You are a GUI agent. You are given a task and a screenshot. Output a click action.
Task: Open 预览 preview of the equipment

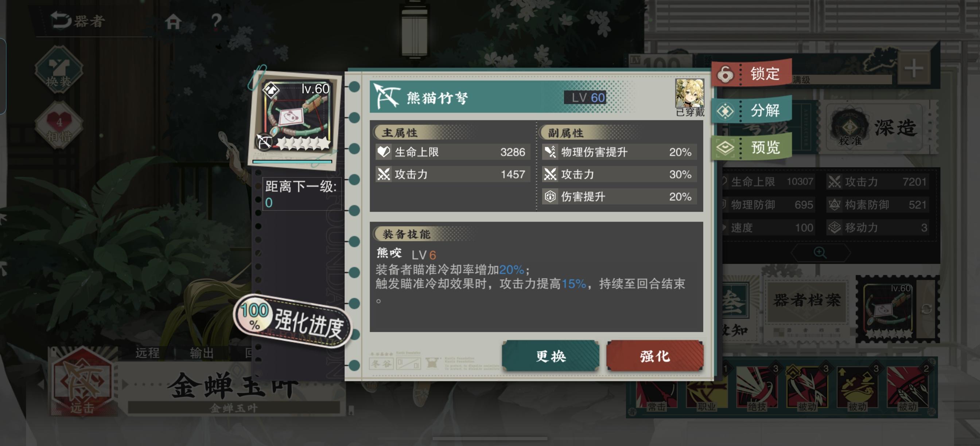(x=752, y=147)
